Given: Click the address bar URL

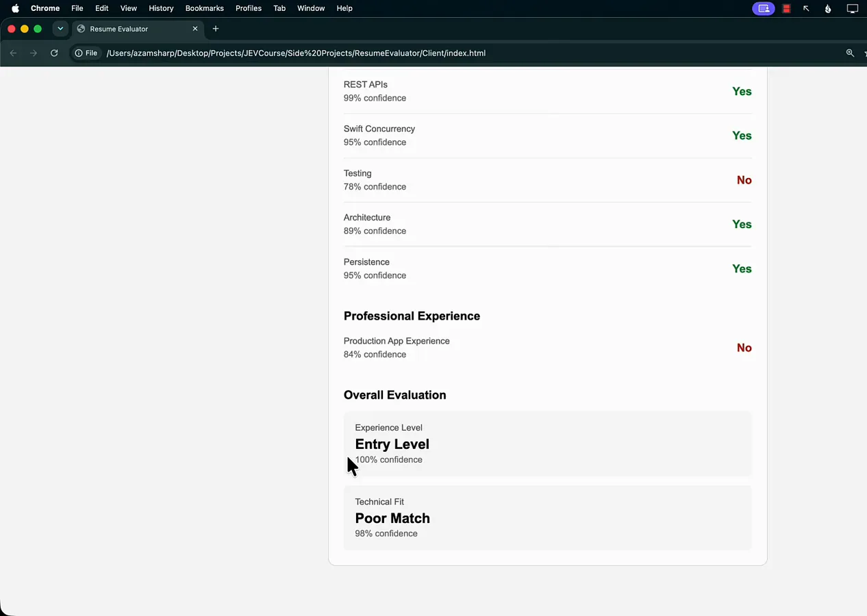Looking at the screenshot, I should pyautogui.click(x=296, y=53).
